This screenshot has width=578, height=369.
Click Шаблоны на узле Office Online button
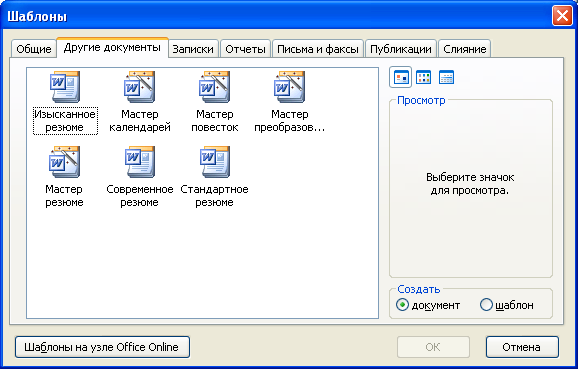tap(102, 347)
